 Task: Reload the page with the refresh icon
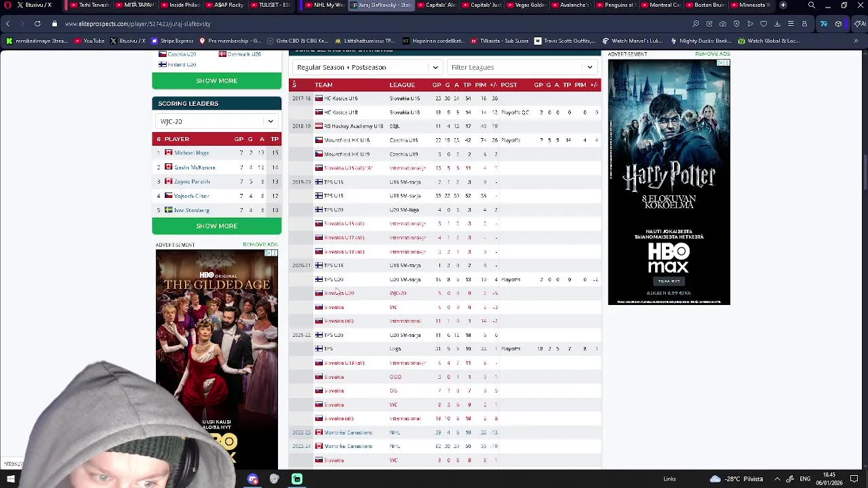point(37,24)
